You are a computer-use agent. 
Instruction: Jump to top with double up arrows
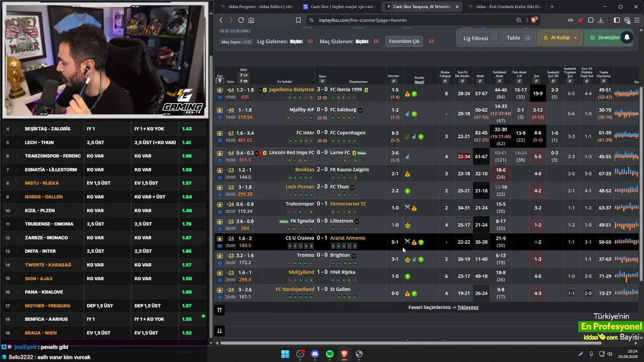[x=219, y=310]
